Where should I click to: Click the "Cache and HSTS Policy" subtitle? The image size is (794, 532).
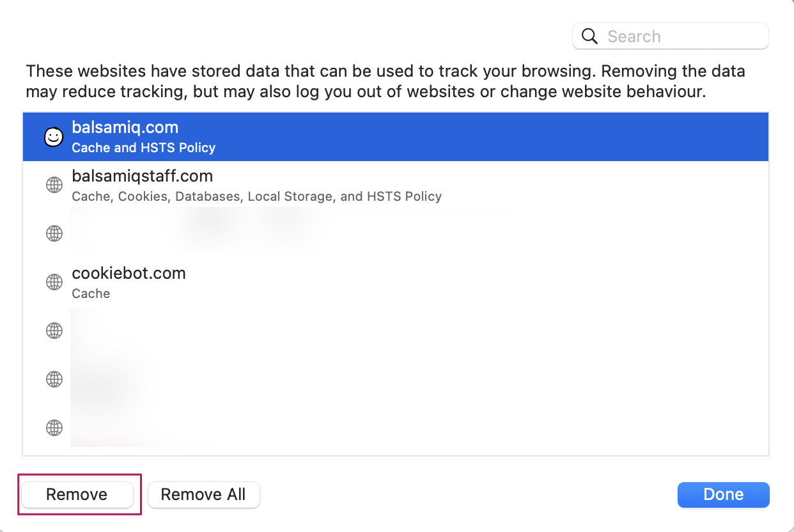tap(143, 148)
